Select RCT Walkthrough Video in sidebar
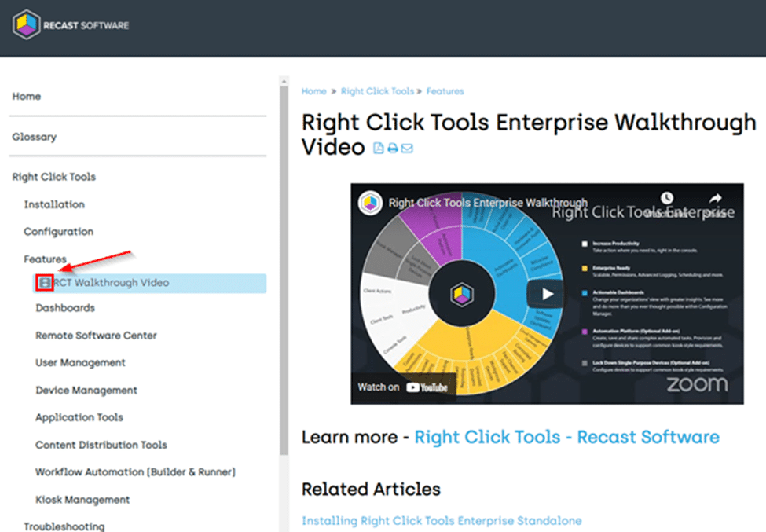Image resolution: width=766 pixels, height=532 pixels. [x=149, y=283]
